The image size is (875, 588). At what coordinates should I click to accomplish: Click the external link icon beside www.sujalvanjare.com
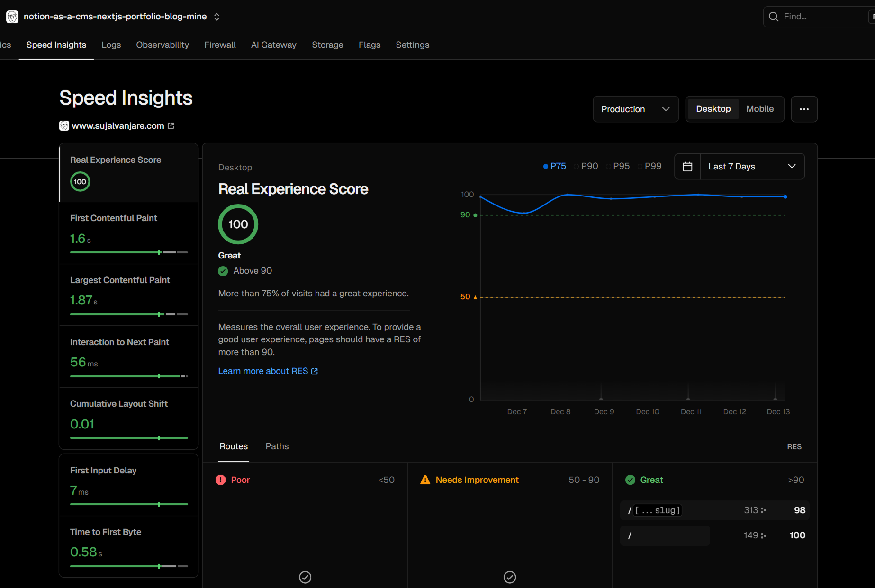coord(171,125)
